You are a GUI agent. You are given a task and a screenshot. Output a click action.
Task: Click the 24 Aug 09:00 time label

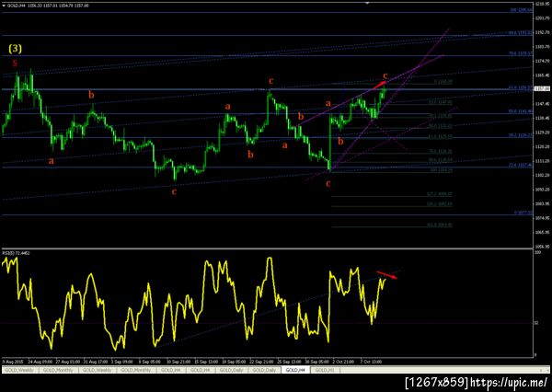40,362
